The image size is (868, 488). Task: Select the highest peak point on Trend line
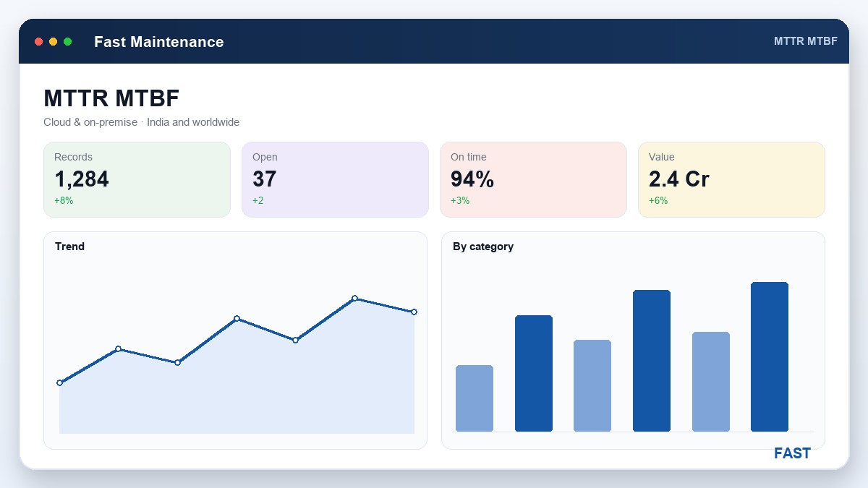354,298
